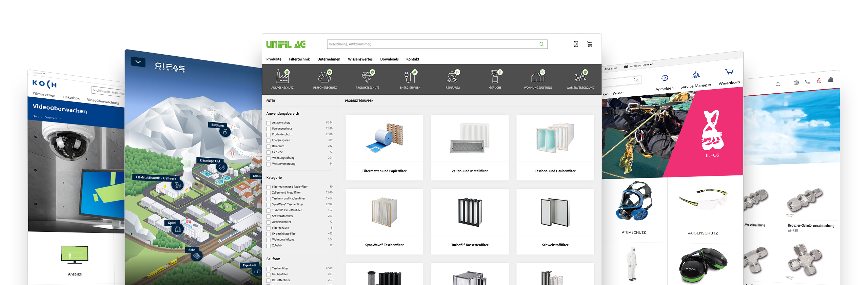Open the Wissenswertes menu

pyautogui.click(x=360, y=59)
